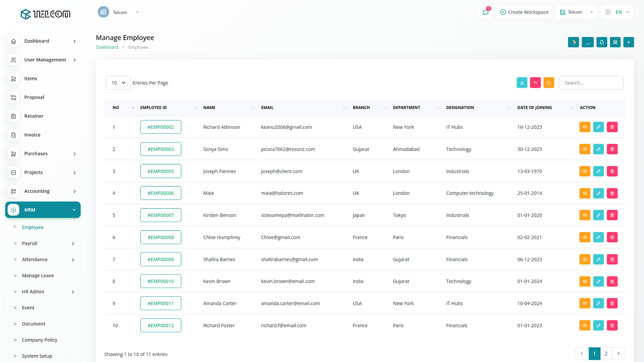Click the plus icon to add employee
The height and width of the screenshot is (362, 644).
coord(629,42)
